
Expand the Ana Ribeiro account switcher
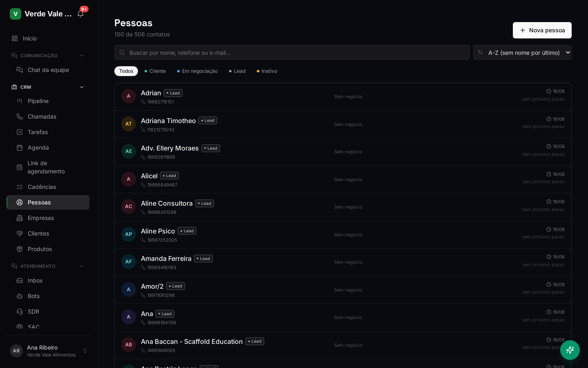[49, 351]
